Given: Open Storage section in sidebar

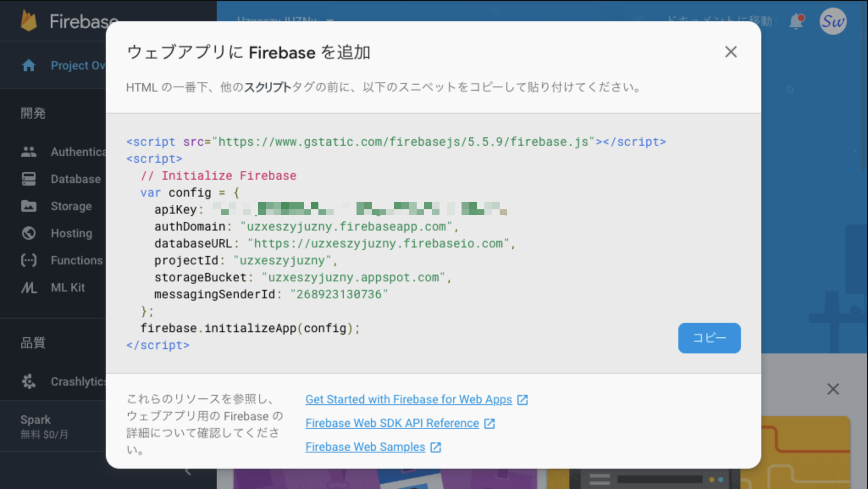Looking at the screenshot, I should coord(71,206).
